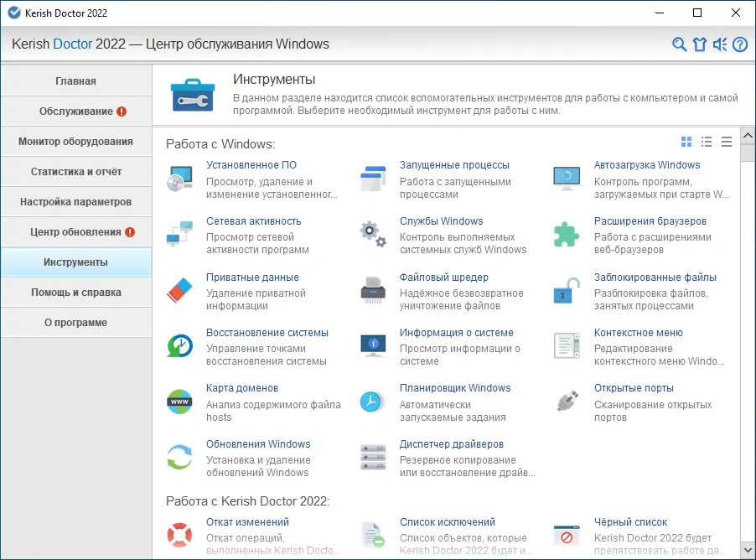Open the Информация о системе link
The image size is (756, 560).
pyautogui.click(x=456, y=333)
